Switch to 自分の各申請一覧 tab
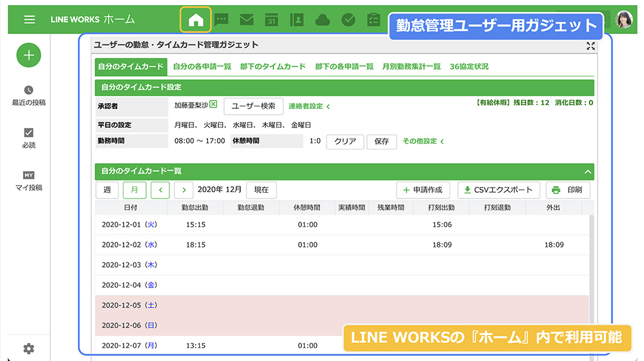Image resolution: width=644 pixels, height=361 pixels. (202, 66)
